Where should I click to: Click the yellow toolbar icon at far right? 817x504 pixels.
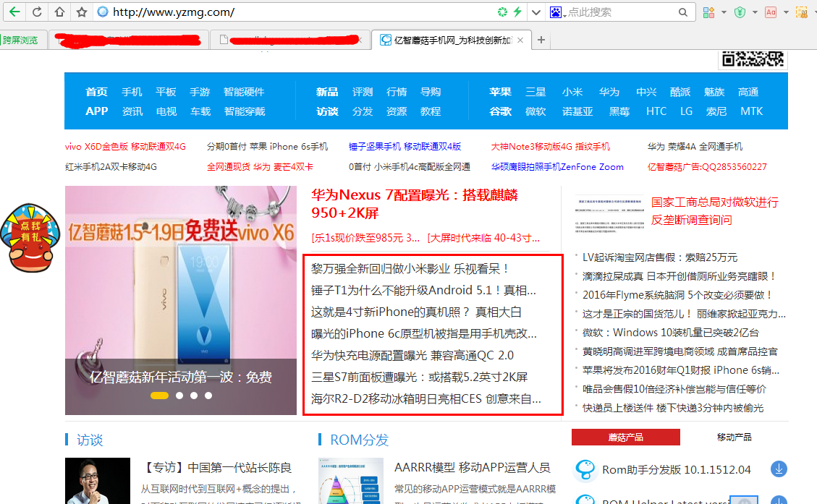(802, 12)
